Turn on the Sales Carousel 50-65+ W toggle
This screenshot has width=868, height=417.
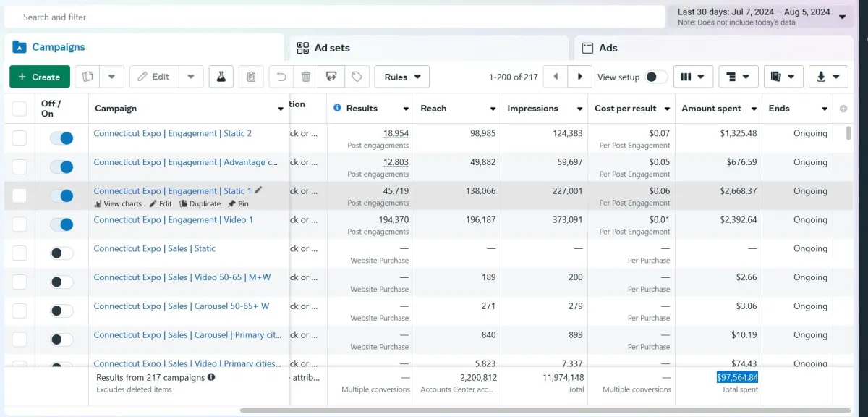(x=61, y=311)
